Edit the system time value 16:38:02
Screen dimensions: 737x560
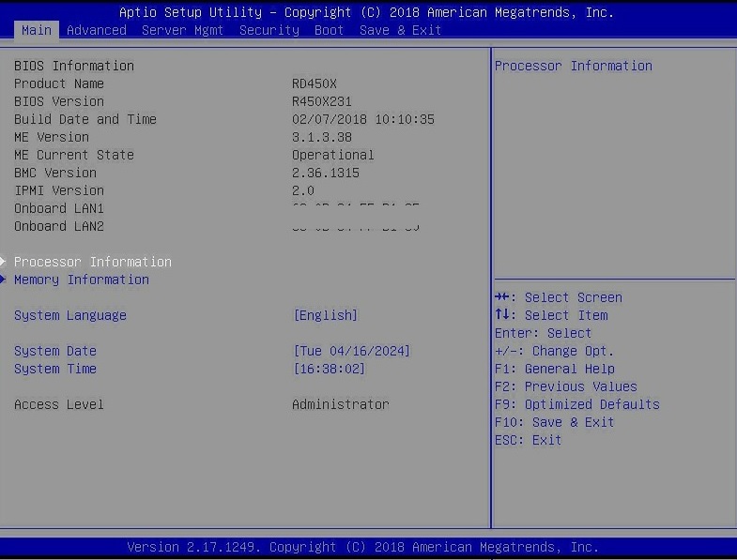point(329,369)
